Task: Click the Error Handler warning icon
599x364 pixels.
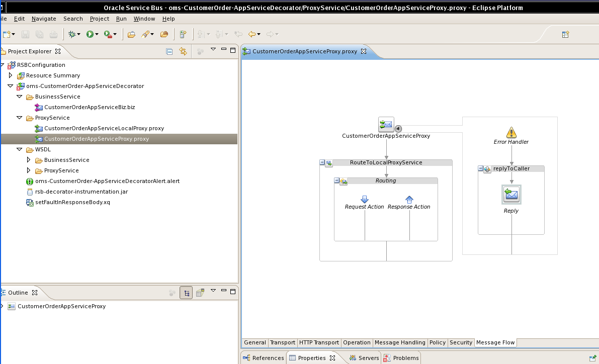Action: [x=511, y=133]
